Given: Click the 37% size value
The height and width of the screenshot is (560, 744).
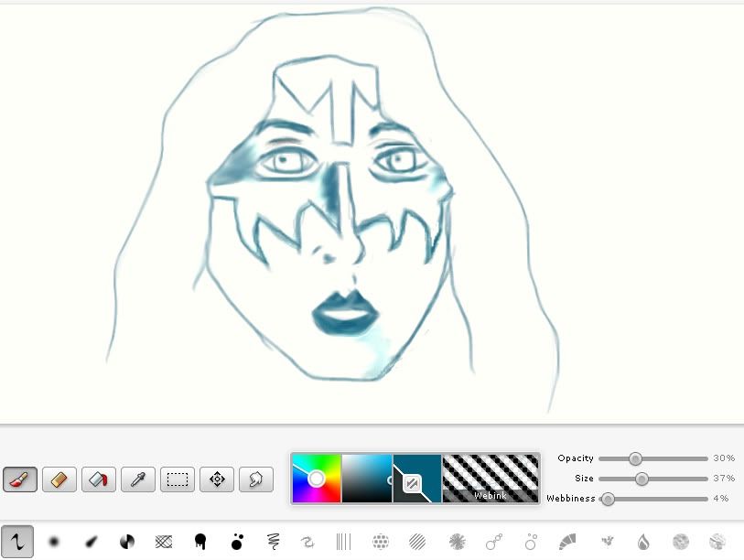Looking at the screenshot, I should (x=724, y=479).
